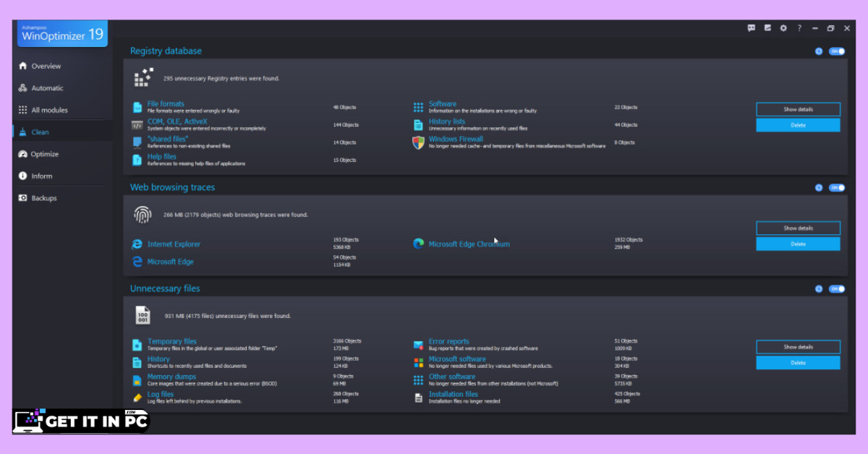Image resolution: width=868 pixels, height=454 pixels.
Task: Open the help question mark icon
Action: coord(799,28)
